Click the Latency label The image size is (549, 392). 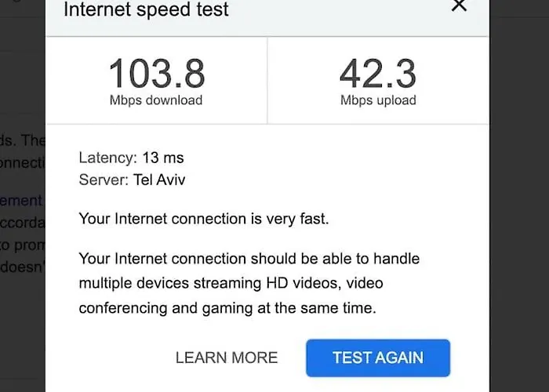(107, 158)
